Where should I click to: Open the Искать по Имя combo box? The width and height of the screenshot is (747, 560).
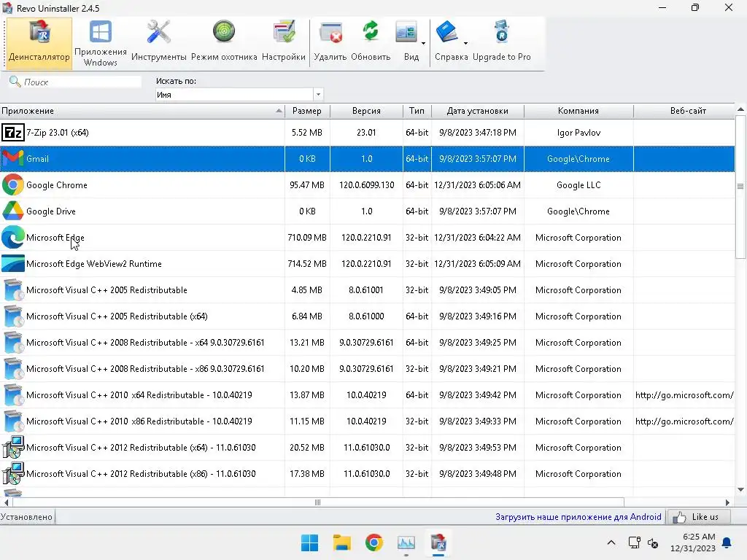[x=239, y=94]
